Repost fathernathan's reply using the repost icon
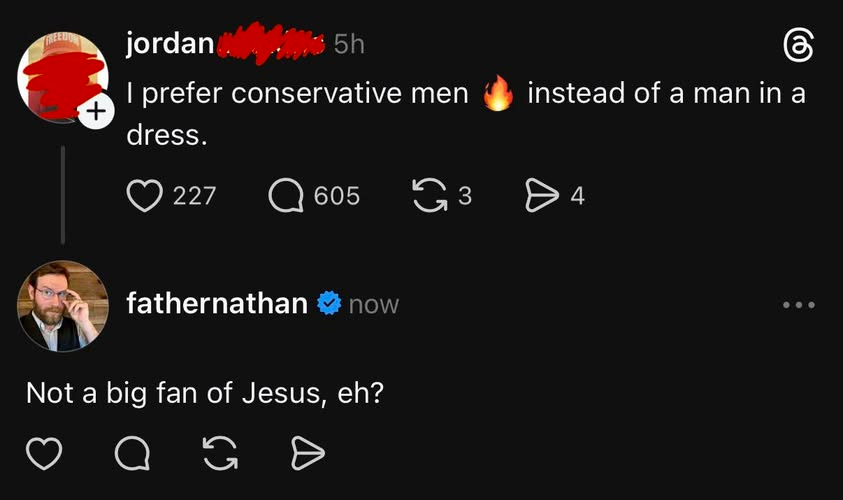Image resolution: width=843 pixels, height=500 pixels. [x=219, y=455]
